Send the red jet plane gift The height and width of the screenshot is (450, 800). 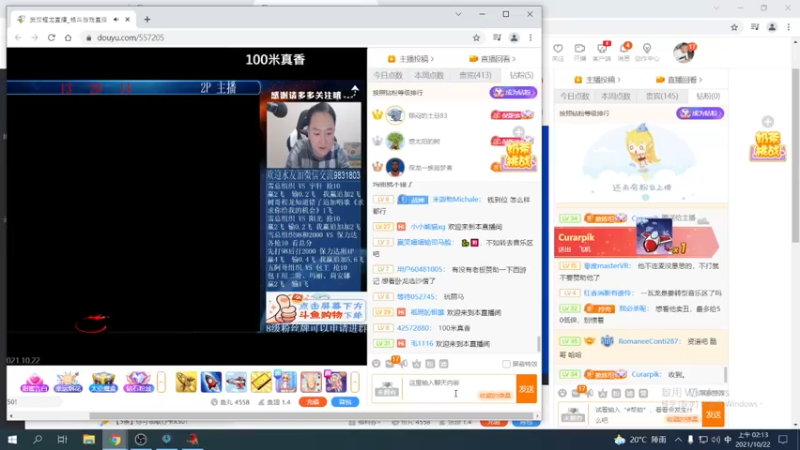pyautogui.click(x=236, y=382)
